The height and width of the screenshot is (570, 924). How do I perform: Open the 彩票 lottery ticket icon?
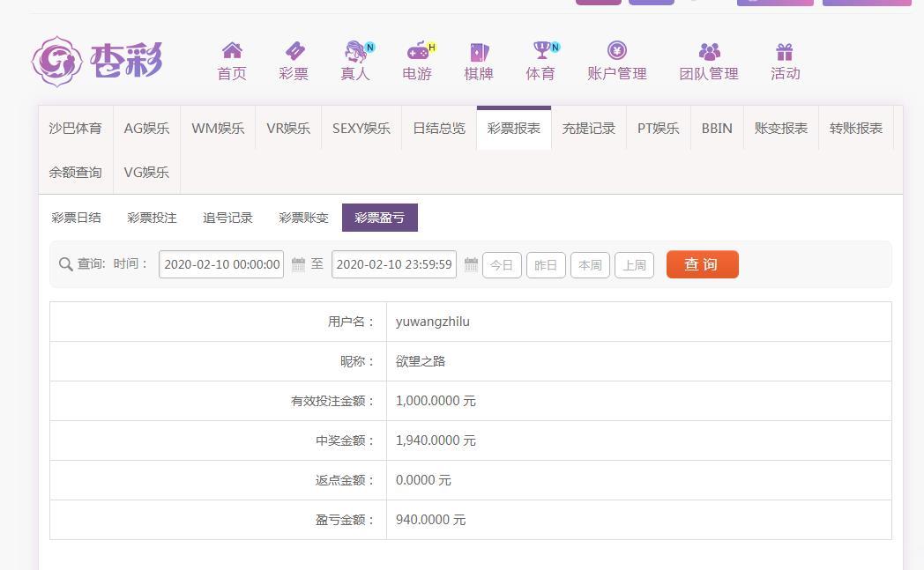tap(294, 50)
